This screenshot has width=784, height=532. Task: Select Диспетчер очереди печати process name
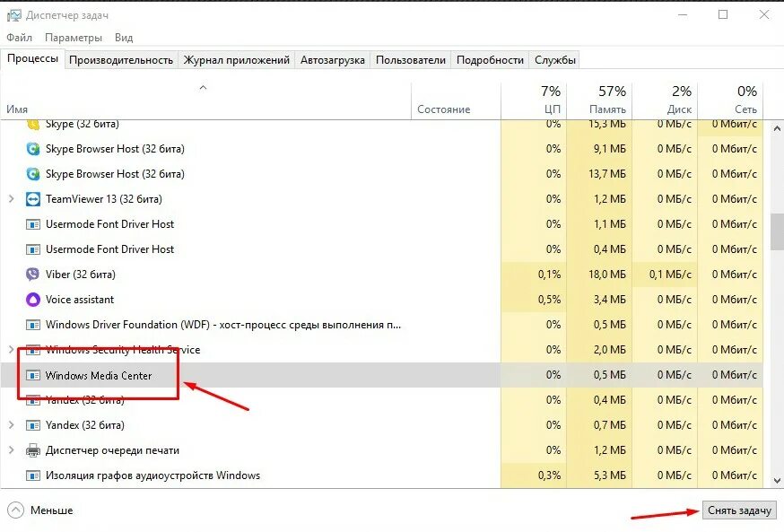[x=112, y=450]
